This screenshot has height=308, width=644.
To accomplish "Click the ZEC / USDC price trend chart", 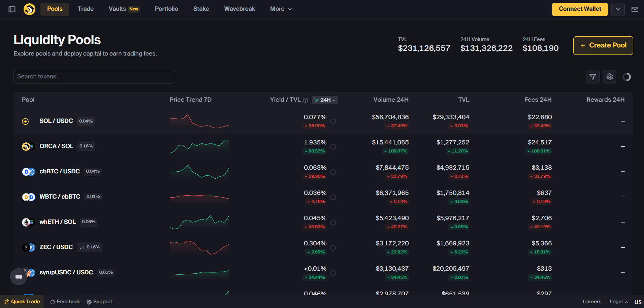I will [199, 248].
